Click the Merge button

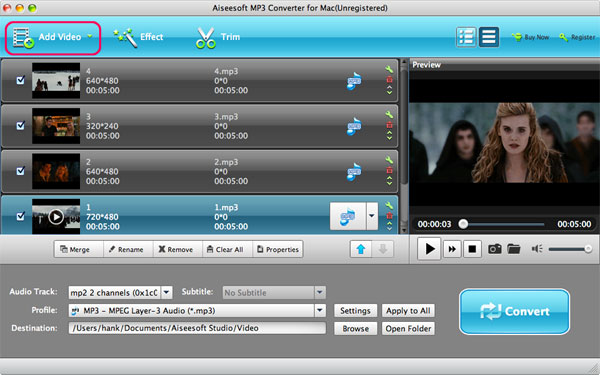tap(78, 249)
